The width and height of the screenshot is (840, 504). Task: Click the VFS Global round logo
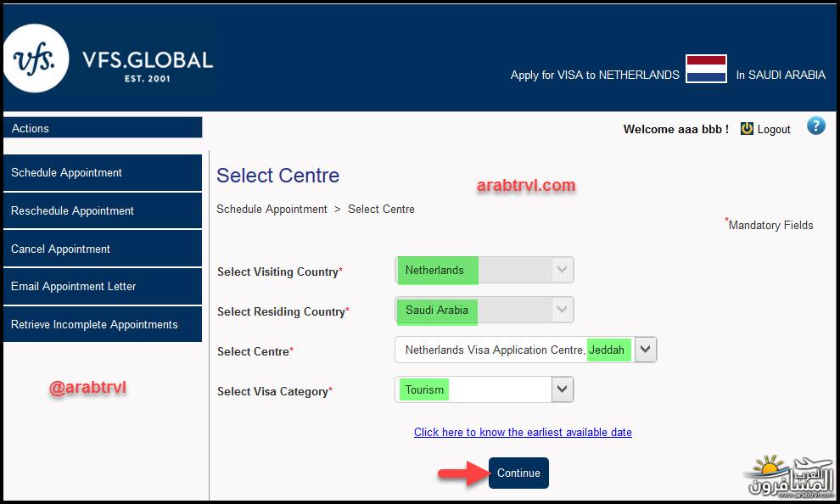coord(36,59)
